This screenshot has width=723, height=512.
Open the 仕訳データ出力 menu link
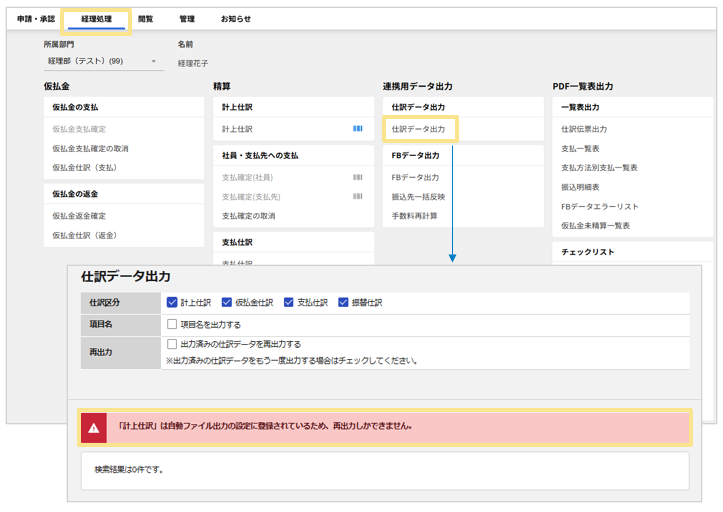(x=418, y=129)
